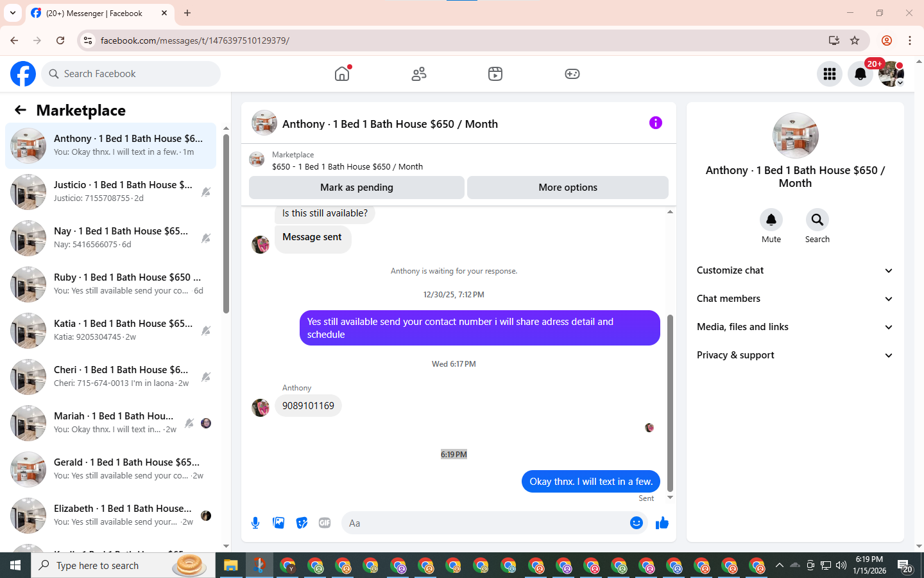Send a thumbs up like
The width and height of the screenshot is (924, 578).
coord(662,523)
